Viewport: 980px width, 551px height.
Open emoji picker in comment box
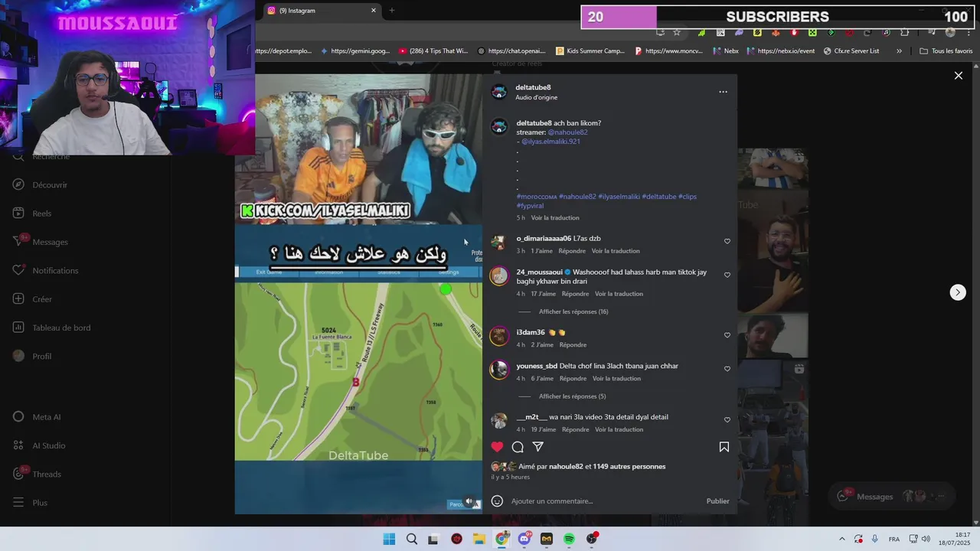[497, 501]
